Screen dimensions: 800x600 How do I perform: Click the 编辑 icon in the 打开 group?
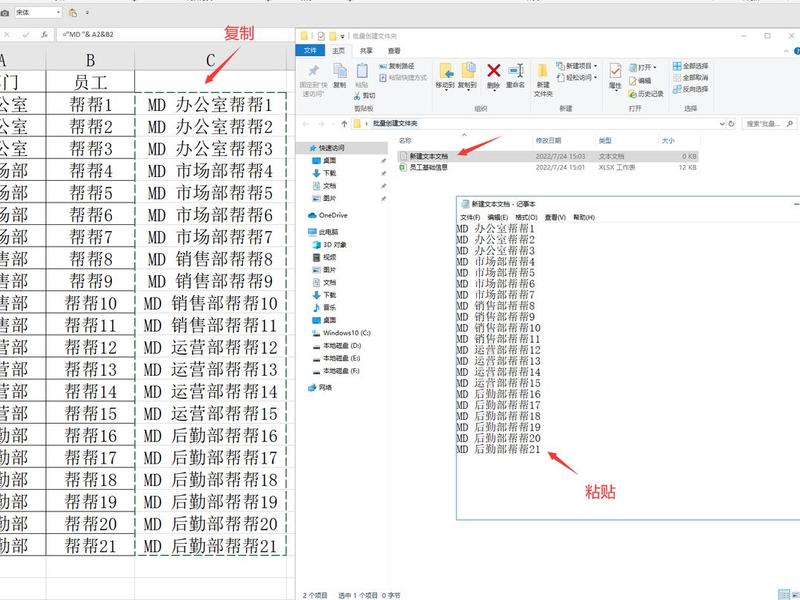pyautogui.click(x=633, y=81)
